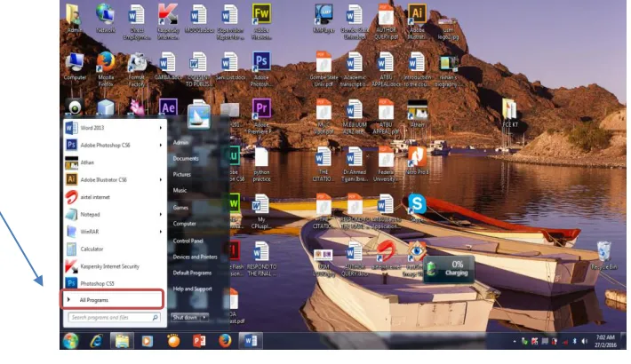Open Default Programs in the Start menu
The width and height of the screenshot is (631, 364).
tap(192, 273)
